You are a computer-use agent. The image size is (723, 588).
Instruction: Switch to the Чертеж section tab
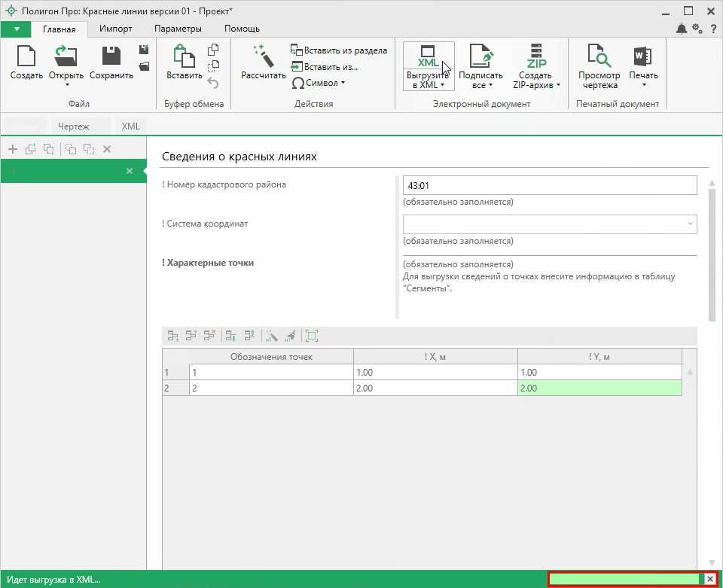[74, 126]
